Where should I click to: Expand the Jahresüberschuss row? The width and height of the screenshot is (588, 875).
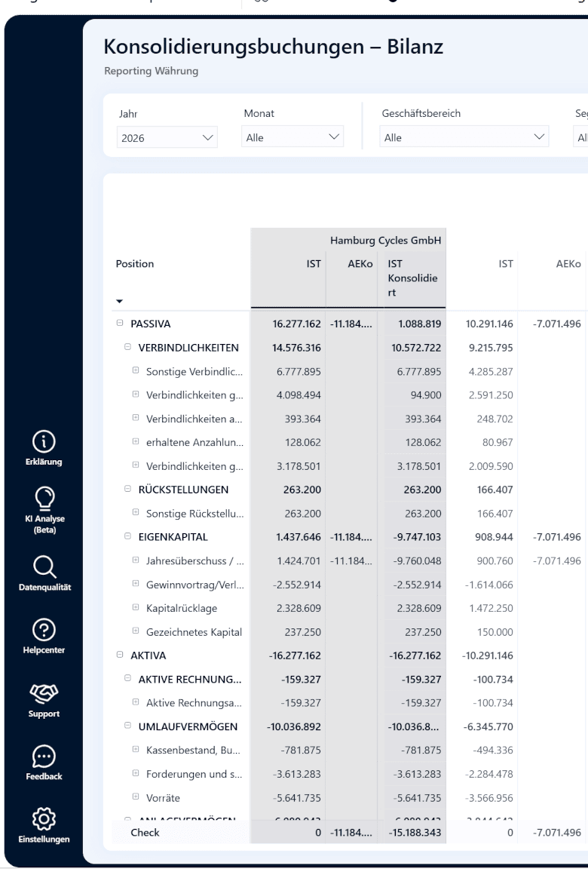(135, 560)
